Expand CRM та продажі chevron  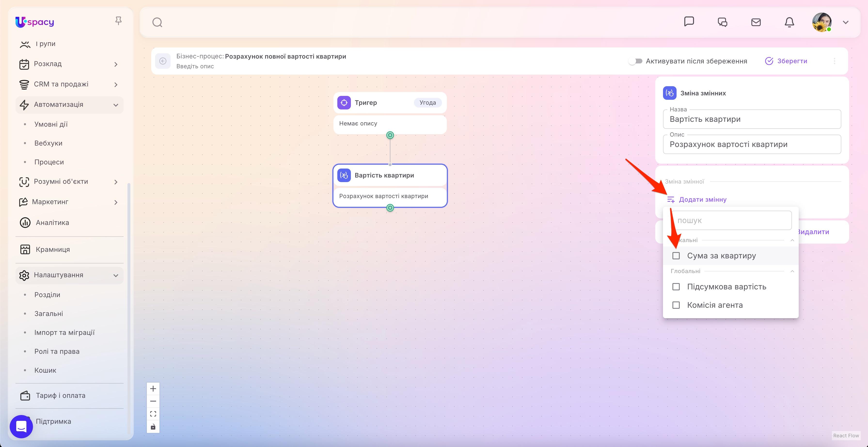(x=116, y=85)
